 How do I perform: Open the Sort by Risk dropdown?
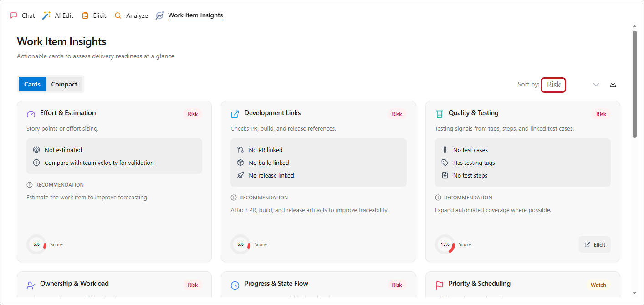pyautogui.click(x=553, y=85)
